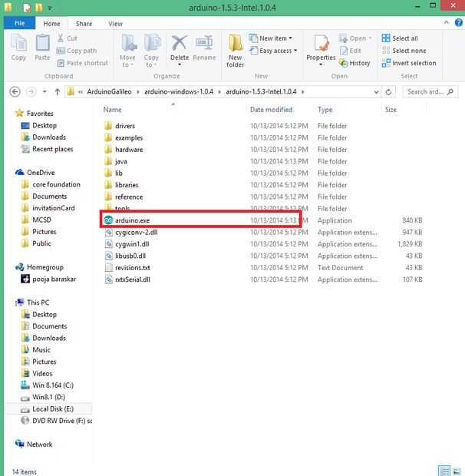Select the revisions.txt file
The height and width of the screenshot is (476, 465).
pyautogui.click(x=133, y=268)
